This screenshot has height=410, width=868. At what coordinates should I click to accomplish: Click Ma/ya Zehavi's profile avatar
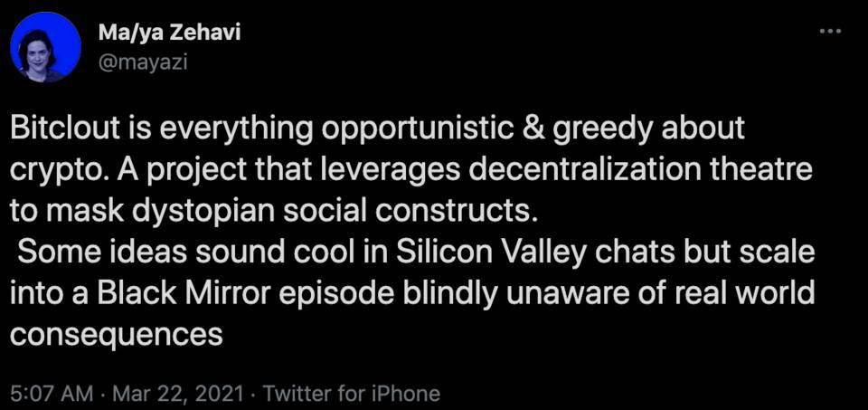point(47,48)
